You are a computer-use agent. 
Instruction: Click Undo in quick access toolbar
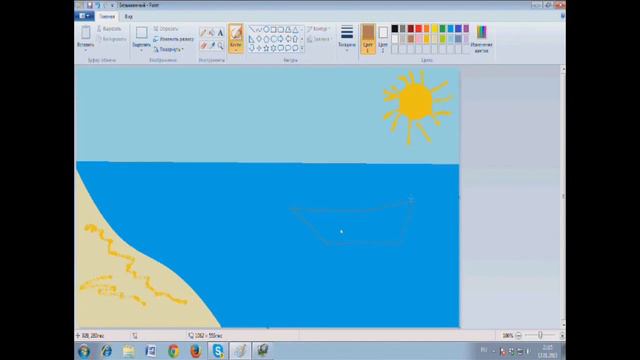(98, 5)
